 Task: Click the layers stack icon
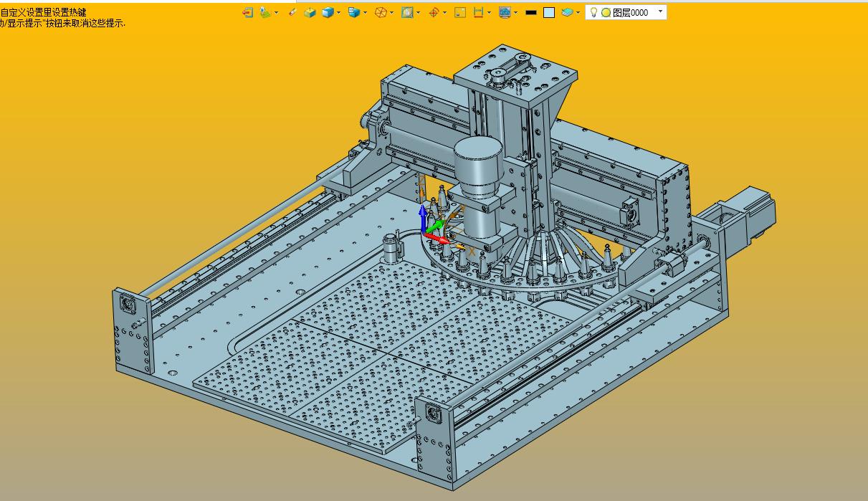(567, 12)
